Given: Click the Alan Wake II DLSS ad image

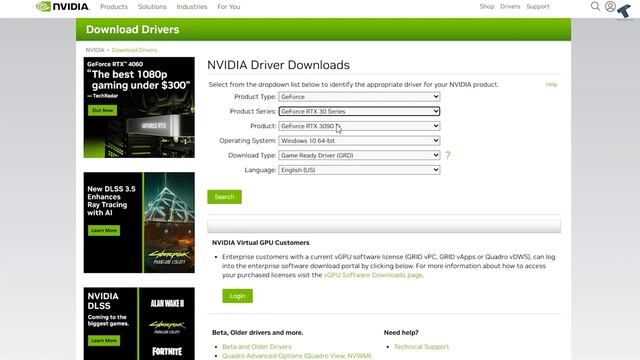Looking at the screenshot, I should tap(139, 324).
